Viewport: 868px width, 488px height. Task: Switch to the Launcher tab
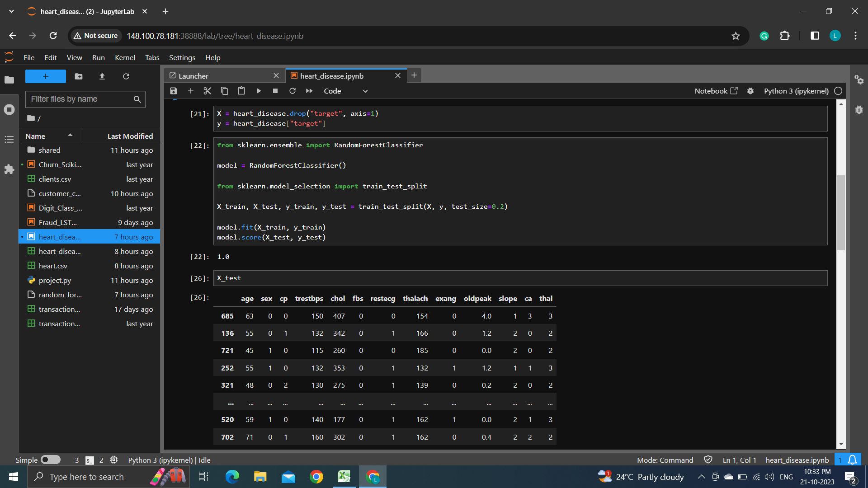coord(193,76)
